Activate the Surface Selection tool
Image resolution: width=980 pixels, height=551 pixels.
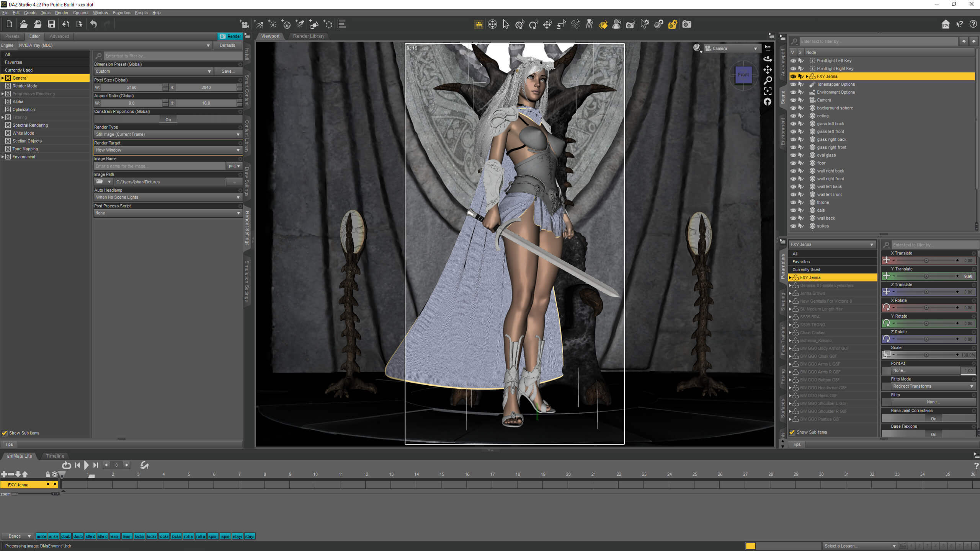[603, 24]
